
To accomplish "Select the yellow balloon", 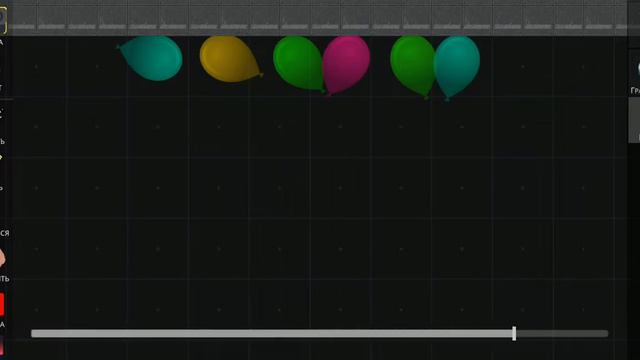I will [x=230, y=59].
